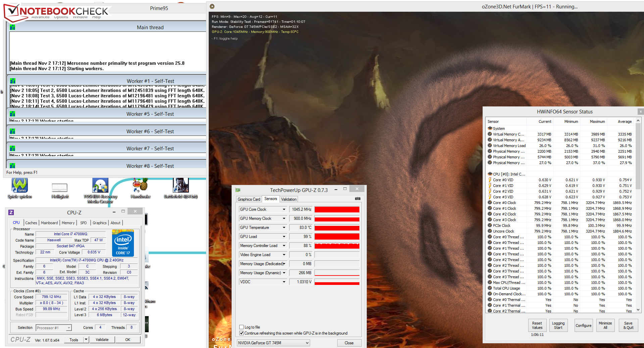This screenshot has width=644, height=348.
Task: Click the Worker #1 Self-Test window icon
Action: [x=12, y=81]
